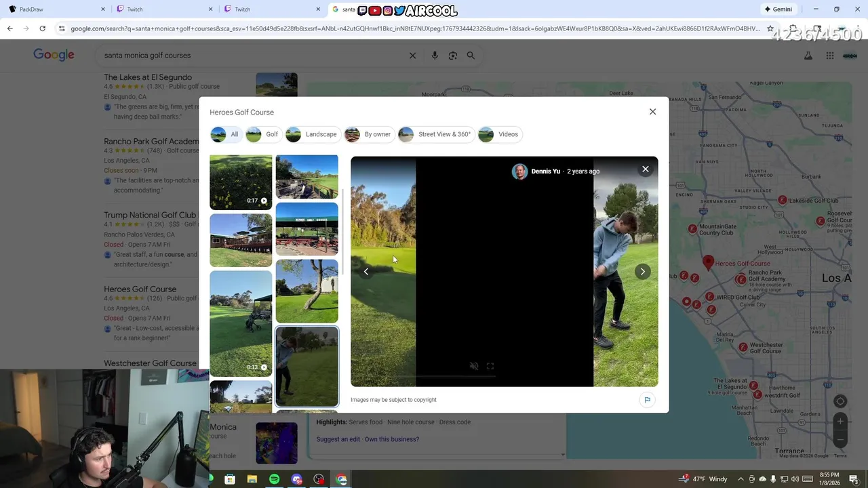Viewport: 868px width, 488px height.
Task: Open the weather widget showing 47°F Windy
Action: point(704,479)
